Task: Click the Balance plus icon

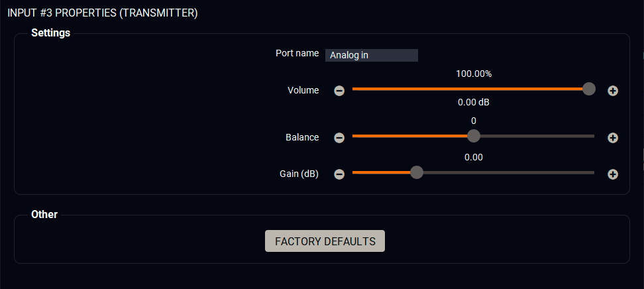Action: [613, 138]
